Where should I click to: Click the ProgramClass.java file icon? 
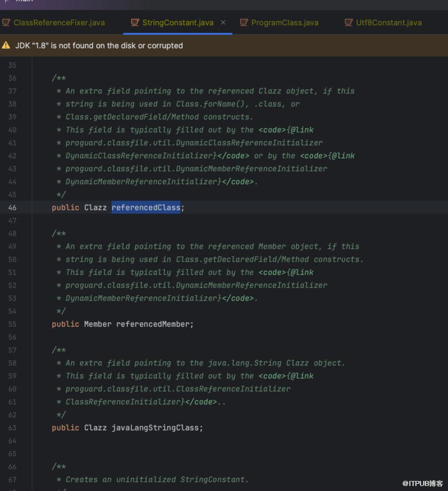[244, 23]
